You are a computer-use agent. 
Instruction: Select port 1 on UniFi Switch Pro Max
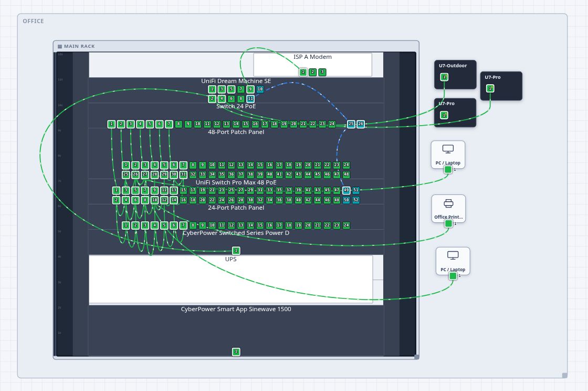[x=116, y=190]
